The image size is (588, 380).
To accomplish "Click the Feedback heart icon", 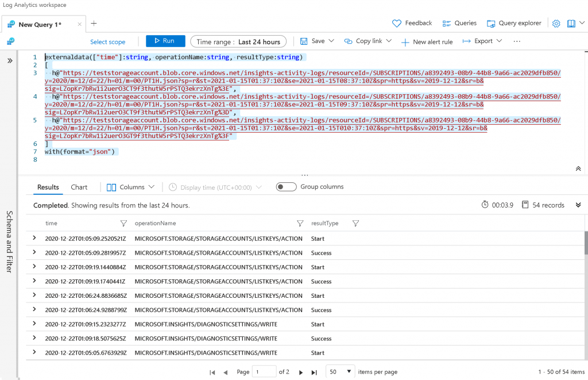I will 396,24.
